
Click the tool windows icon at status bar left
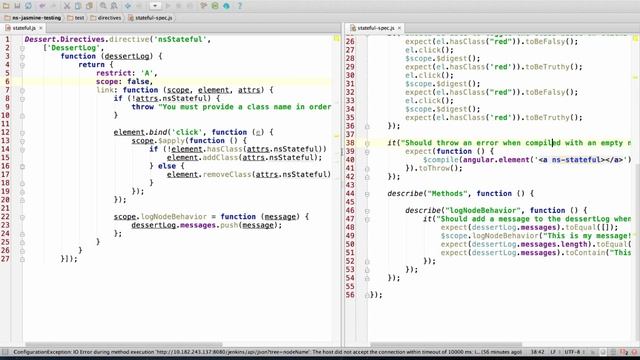pos(5,352)
